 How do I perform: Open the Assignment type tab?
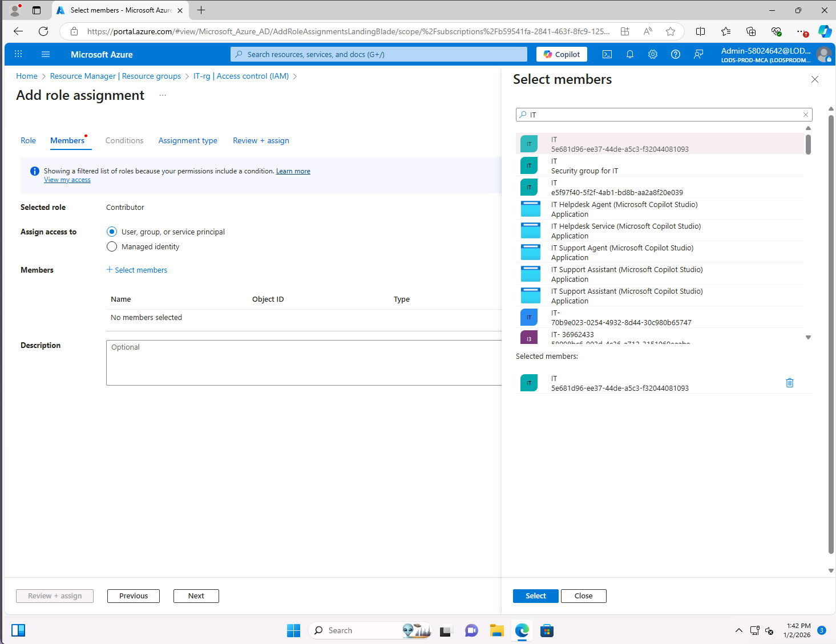coord(188,140)
